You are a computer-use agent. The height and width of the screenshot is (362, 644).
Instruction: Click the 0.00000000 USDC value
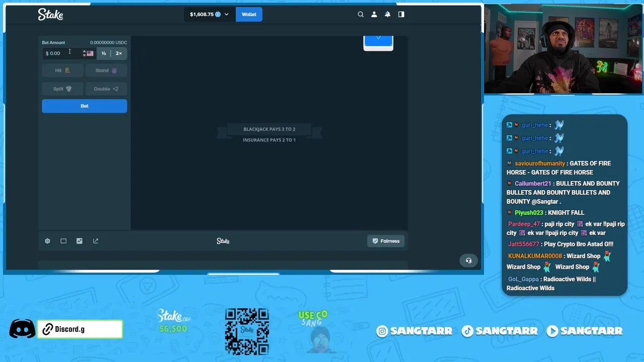tap(109, 43)
